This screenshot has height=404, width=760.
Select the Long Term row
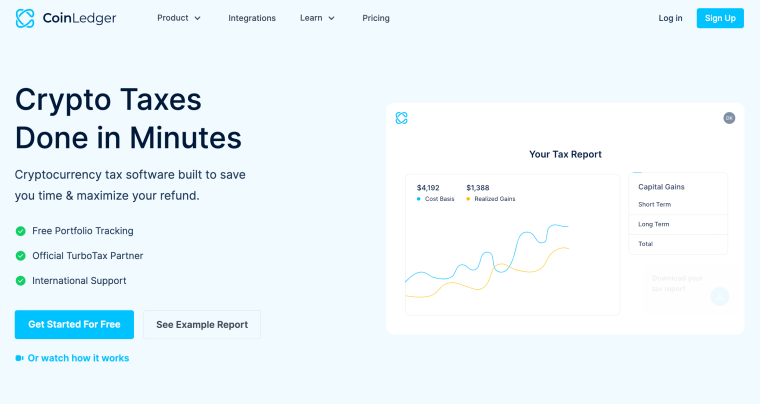tap(678, 224)
